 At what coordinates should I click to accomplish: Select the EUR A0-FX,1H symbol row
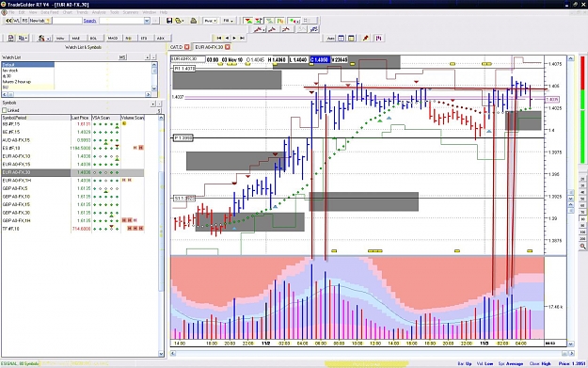[72, 181]
